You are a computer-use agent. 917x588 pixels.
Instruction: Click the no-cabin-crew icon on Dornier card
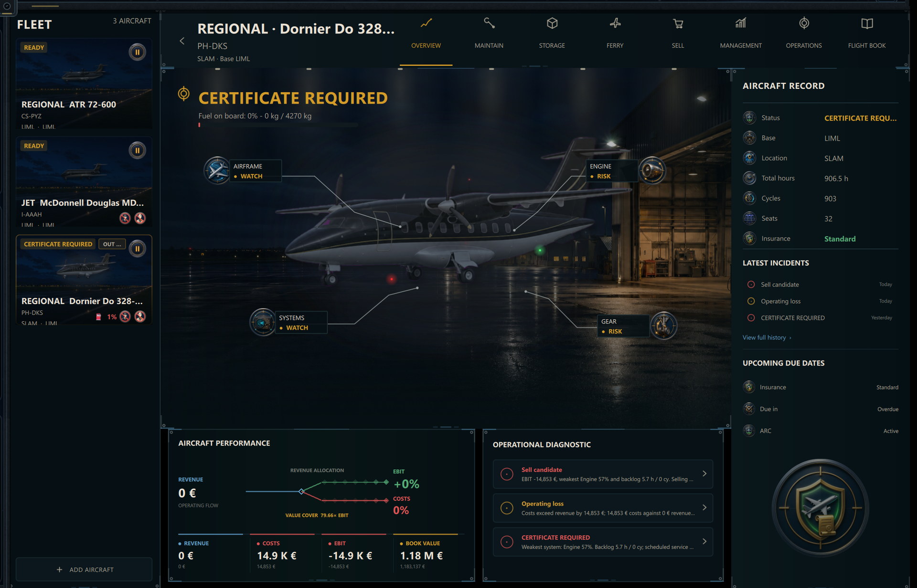pos(140,316)
